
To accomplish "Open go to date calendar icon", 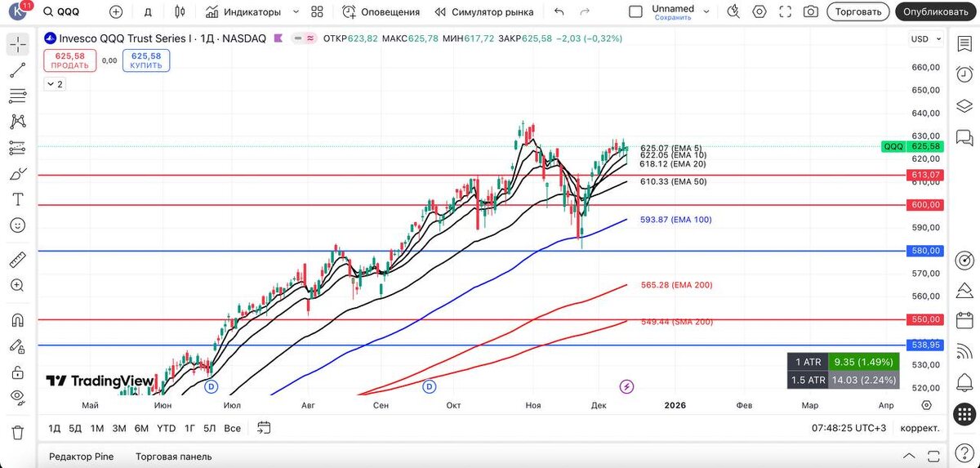I will click(263, 427).
